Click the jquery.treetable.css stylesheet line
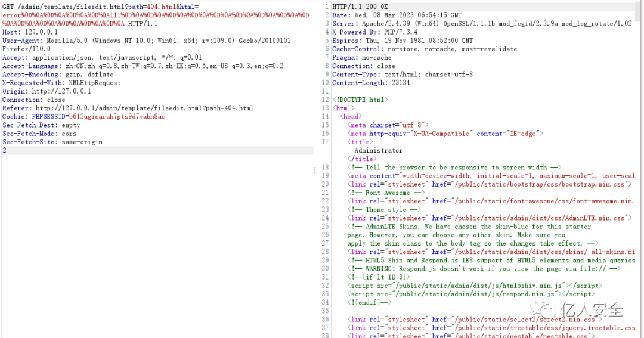The image size is (644, 338). coord(491,328)
